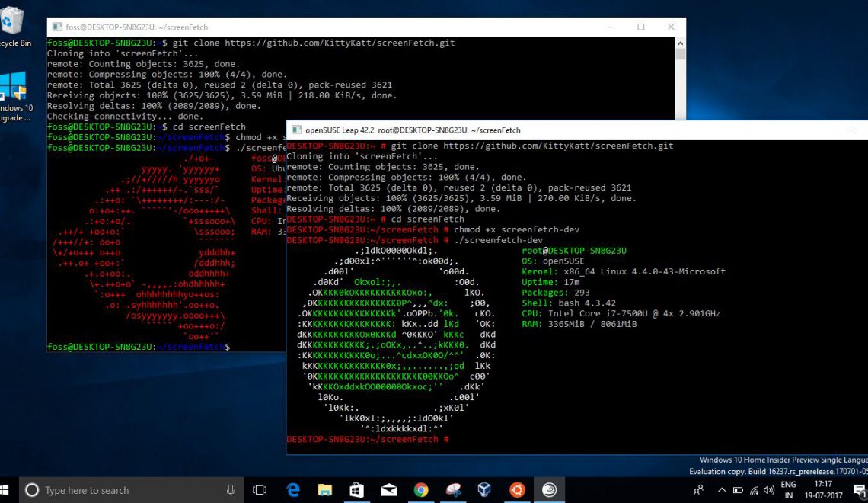This screenshot has width=868, height=503.
Task: Open the Mail app from the taskbar
Action: pos(389,490)
